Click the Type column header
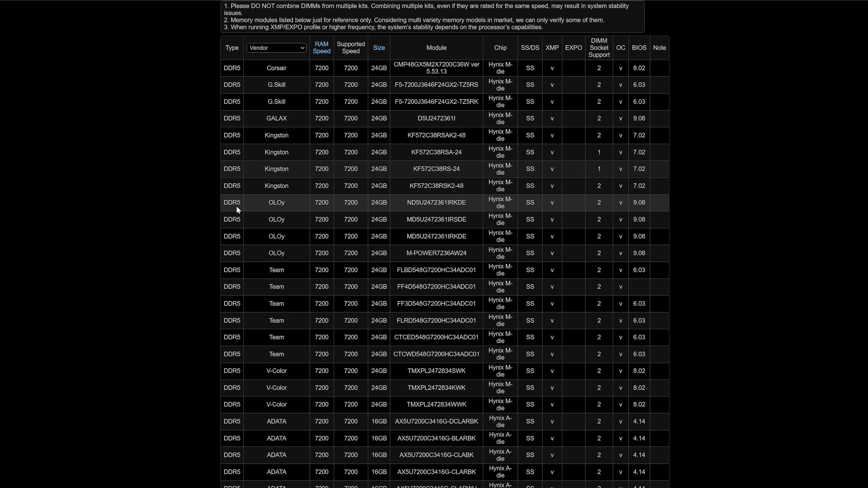 pyautogui.click(x=232, y=48)
